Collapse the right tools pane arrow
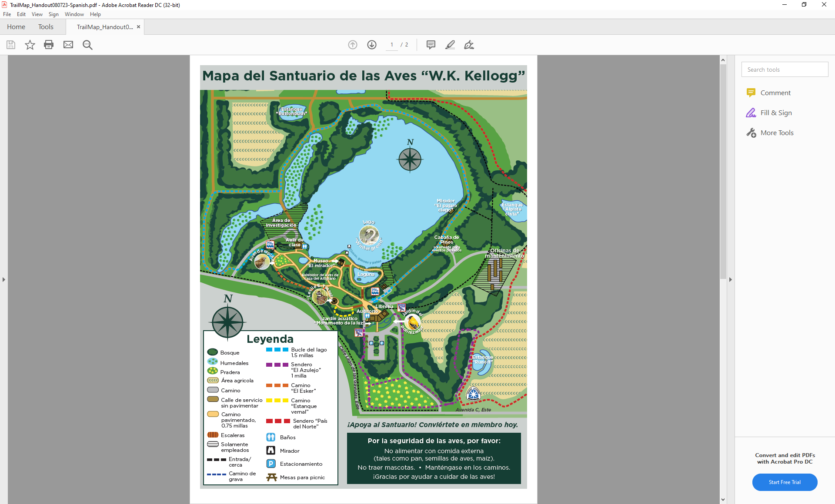The width and height of the screenshot is (835, 504). point(731,279)
